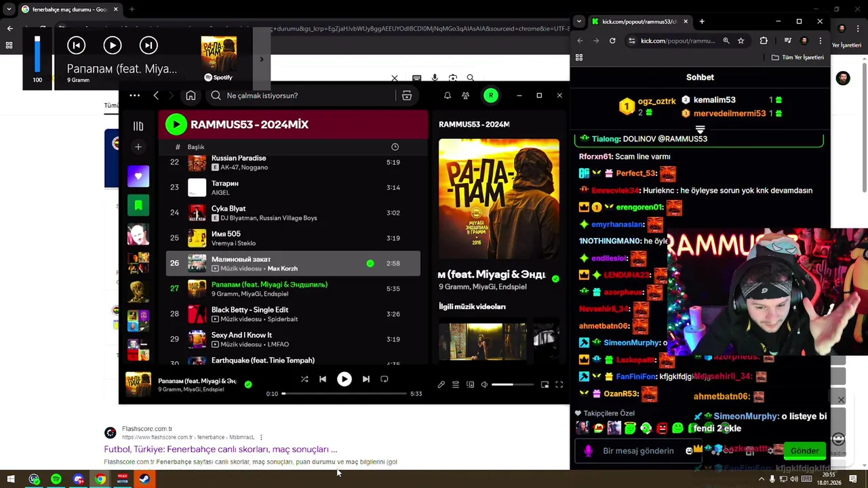The image size is (868, 488).
Task: Toggle saved checkmark on Малиновый закат row
Action: click(370, 263)
